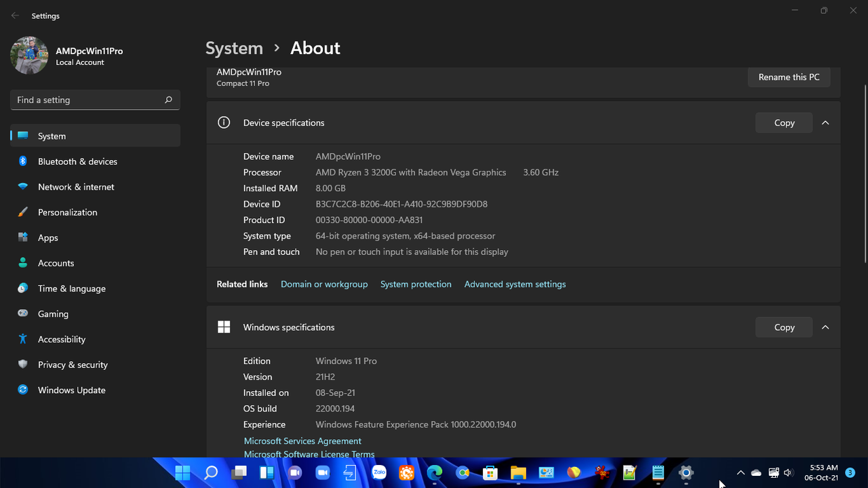Open Accounts settings
The width and height of the screenshot is (868, 488).
[x=95, y=263]
